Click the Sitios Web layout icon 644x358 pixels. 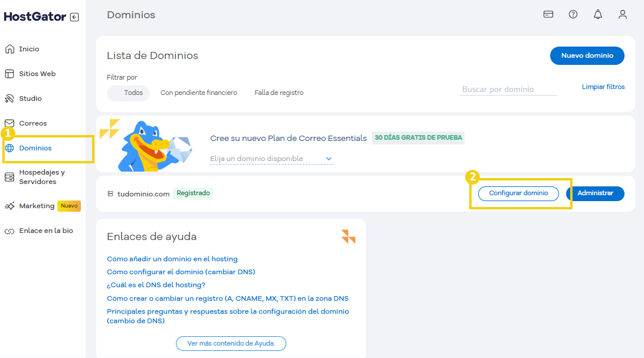click(9, 74)
